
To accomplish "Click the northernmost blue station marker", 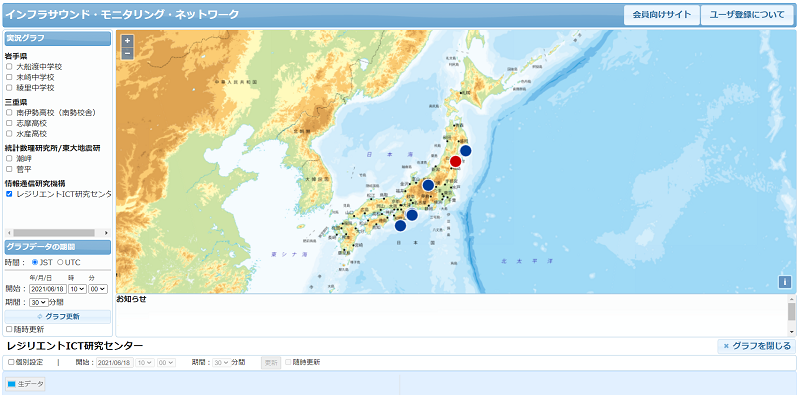I will [x=466, y=151].
